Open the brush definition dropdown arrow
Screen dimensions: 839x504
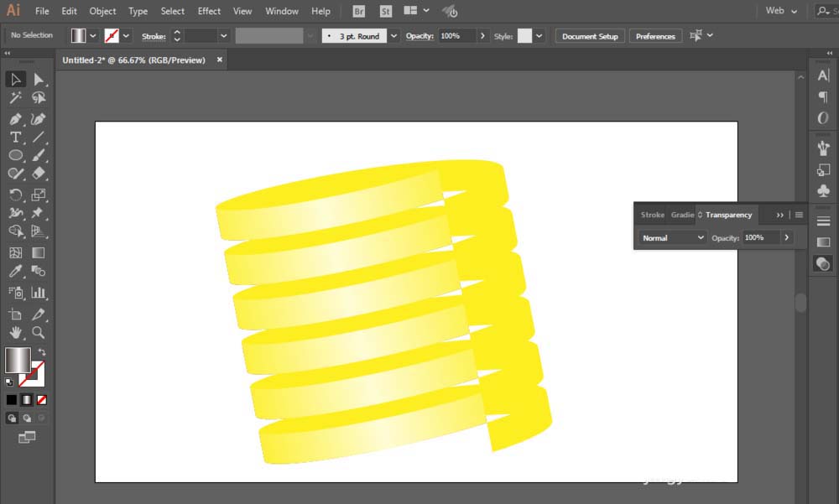point(393,36)
